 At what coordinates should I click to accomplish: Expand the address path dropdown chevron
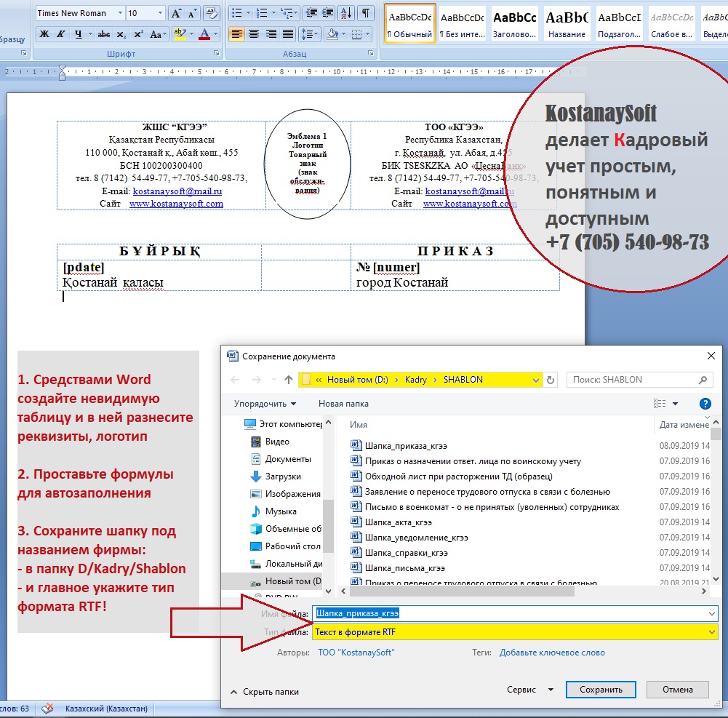point(536,380)
